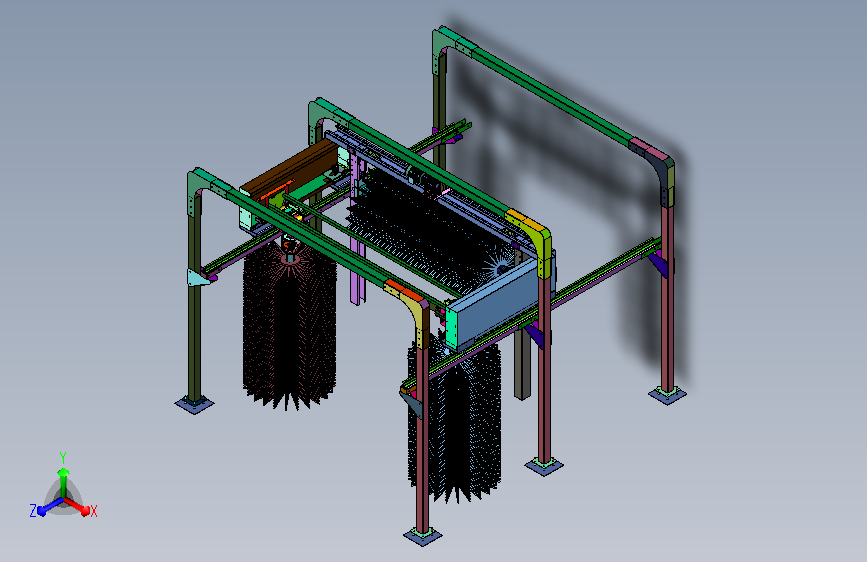Select the left hanging vertical black brush
867x562 pixels.
pyautogui.click(x=289, y=326)
